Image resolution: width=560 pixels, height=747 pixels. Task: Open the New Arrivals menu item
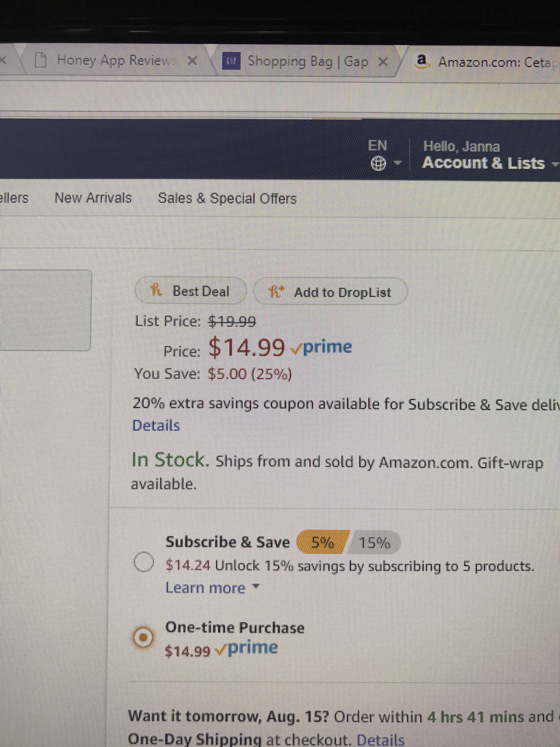point(93,198)
